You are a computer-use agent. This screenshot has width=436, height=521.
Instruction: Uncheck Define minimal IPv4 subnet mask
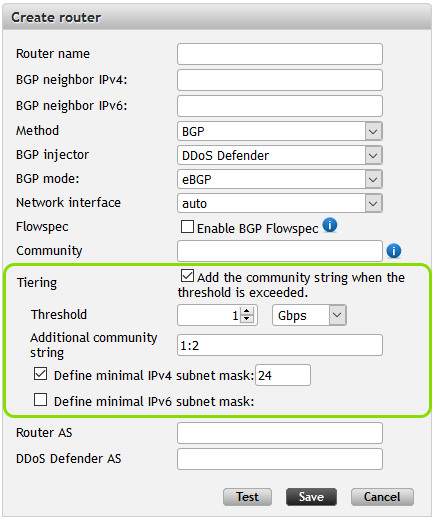pos(40,374)
